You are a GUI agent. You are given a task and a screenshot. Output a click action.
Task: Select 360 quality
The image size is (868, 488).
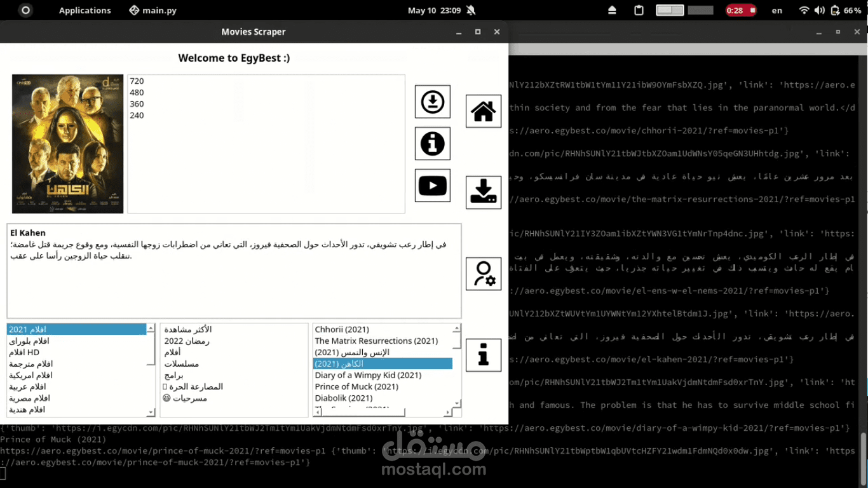[266, 104]
